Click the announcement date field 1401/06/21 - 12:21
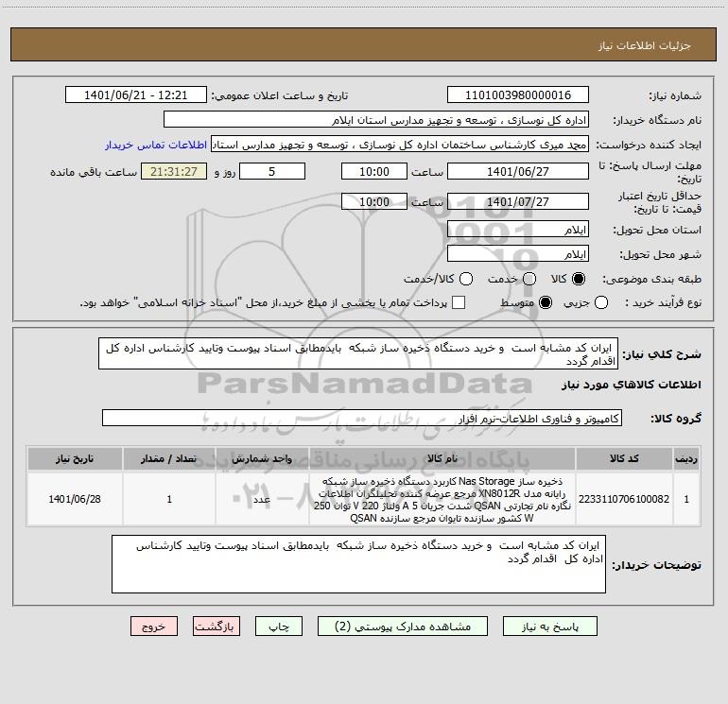The image size is (728, 704). 136,94
